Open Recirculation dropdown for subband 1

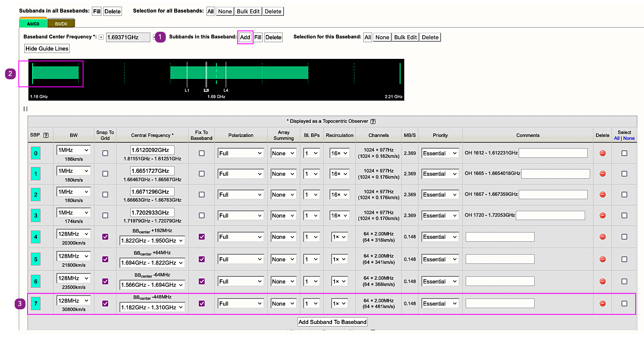(339, 174)
